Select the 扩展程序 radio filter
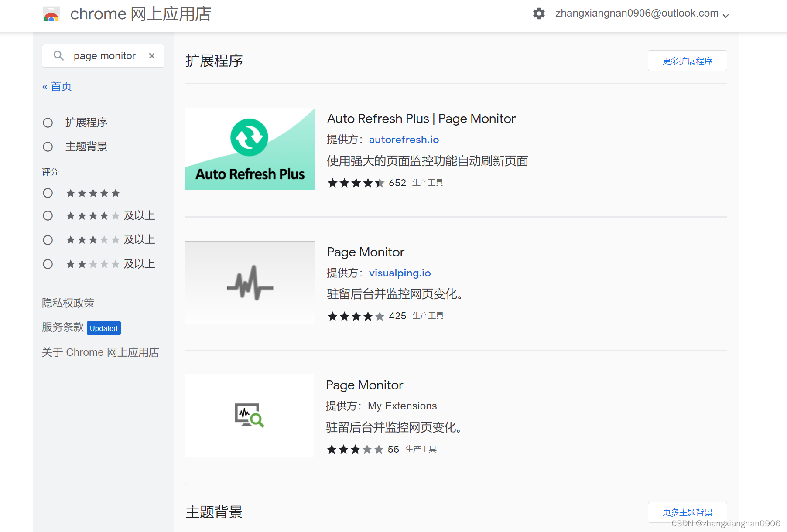 [48, 123]
